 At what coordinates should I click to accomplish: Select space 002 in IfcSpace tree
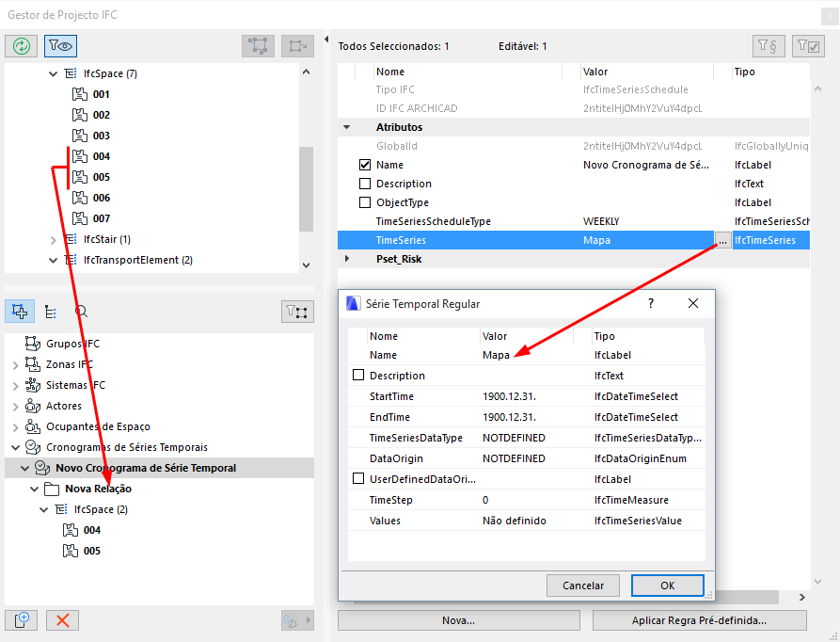(102, 115)
